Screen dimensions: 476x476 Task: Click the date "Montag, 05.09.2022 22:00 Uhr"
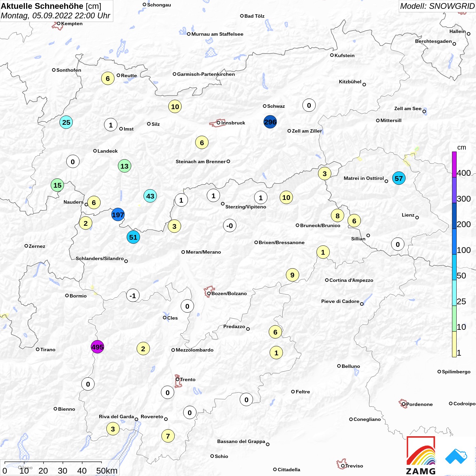click(55, 16)
